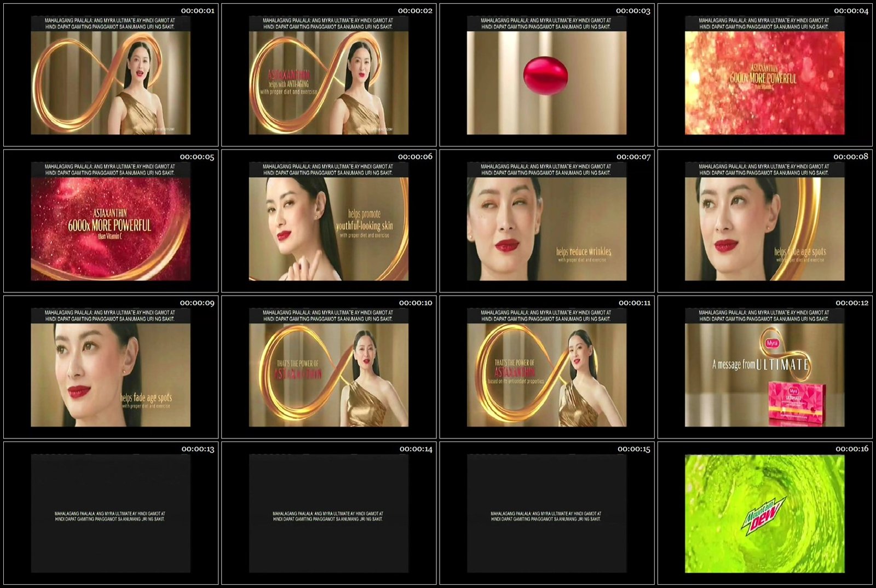
Task: Click the MAHALAGANG PAALALA disclaimer in the 00:00:14 frame
Action: (328, 516)
